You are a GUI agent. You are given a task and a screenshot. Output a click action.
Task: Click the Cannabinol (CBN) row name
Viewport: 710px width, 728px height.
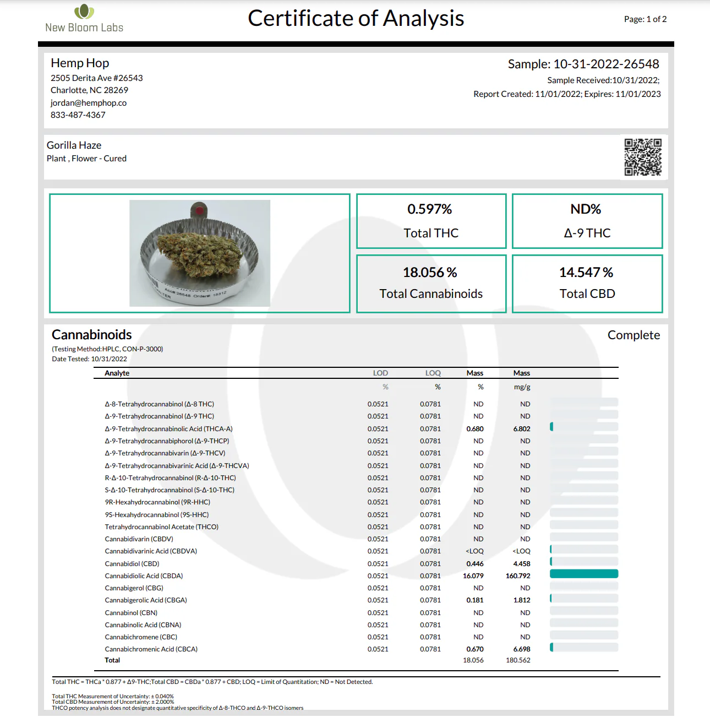coord(131,613)
